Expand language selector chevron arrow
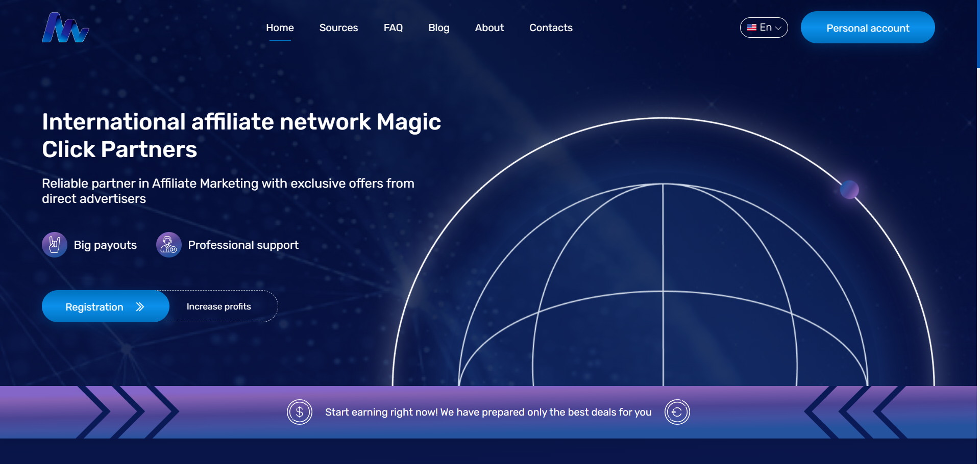This screenshot has width=980, height=464. coord(778,28)
